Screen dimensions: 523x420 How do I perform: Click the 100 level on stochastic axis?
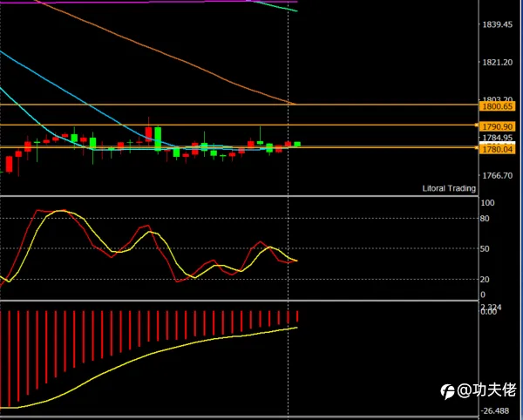coord(487,203)
